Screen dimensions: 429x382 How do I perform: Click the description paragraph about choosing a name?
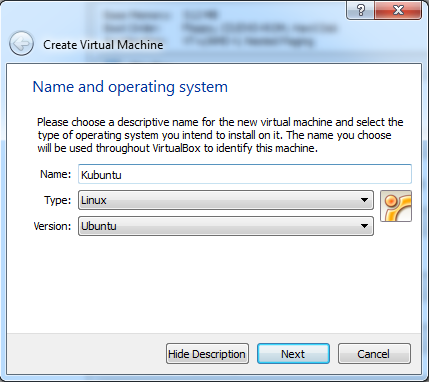click(x=220, y=135)
